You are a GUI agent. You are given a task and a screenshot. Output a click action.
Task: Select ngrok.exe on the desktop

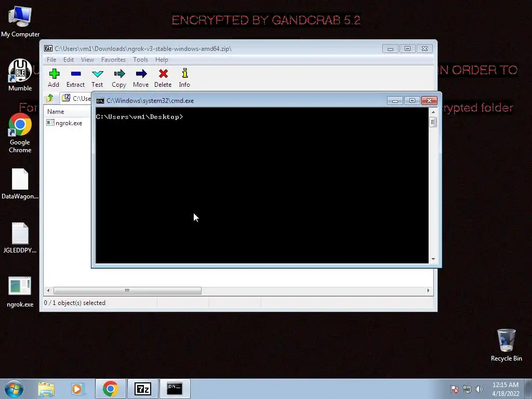pyautogui.click(x=20, y=292)
